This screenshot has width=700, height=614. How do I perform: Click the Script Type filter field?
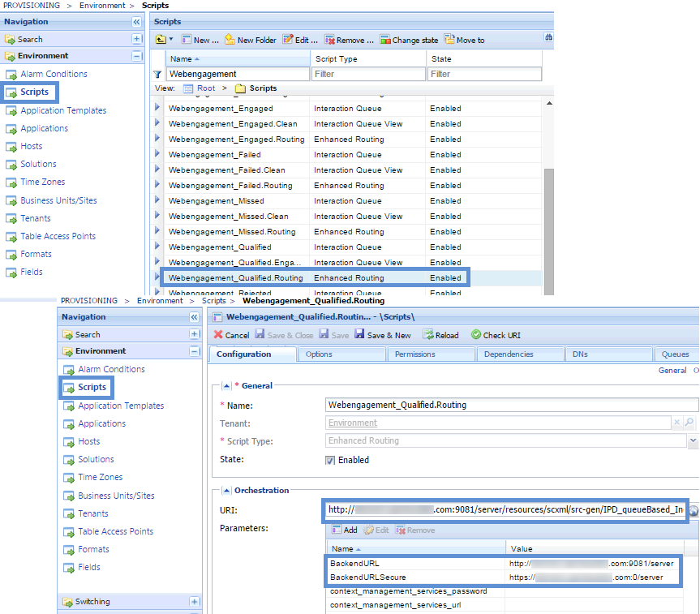(x=368, y=74)
